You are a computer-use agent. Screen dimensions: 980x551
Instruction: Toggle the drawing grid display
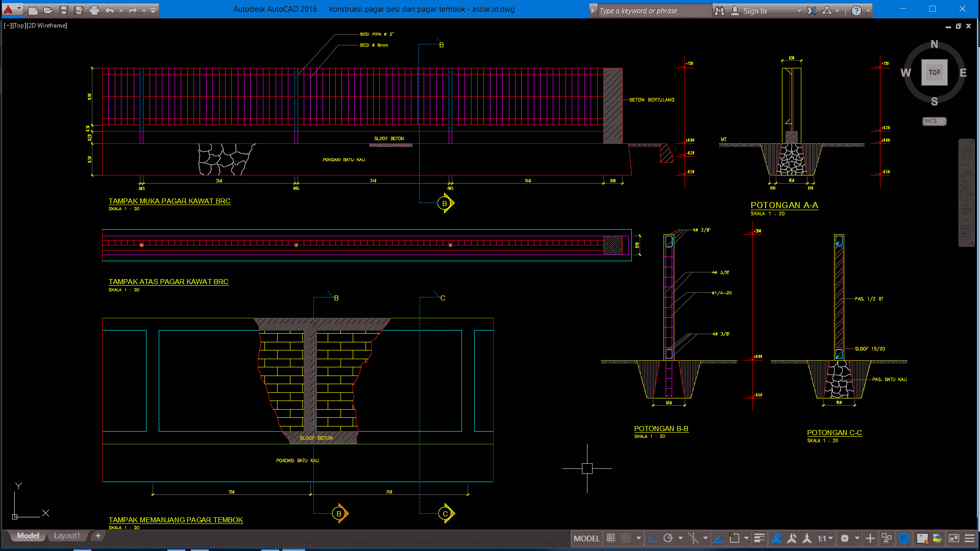[611, 538]
